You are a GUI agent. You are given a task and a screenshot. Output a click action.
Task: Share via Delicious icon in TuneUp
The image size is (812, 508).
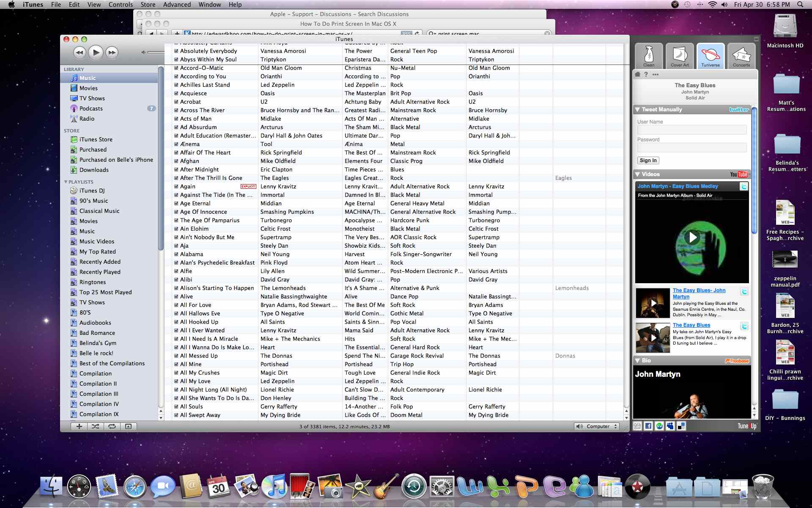[681, 426]
